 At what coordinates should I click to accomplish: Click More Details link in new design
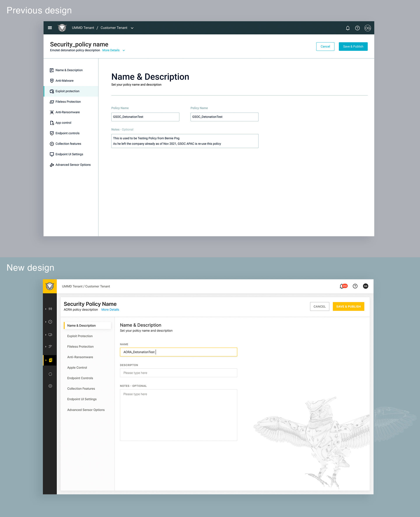point(110,310)
